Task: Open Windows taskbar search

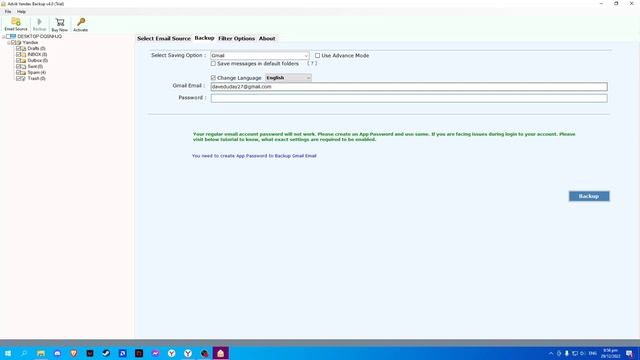Action: click(24, 353)
